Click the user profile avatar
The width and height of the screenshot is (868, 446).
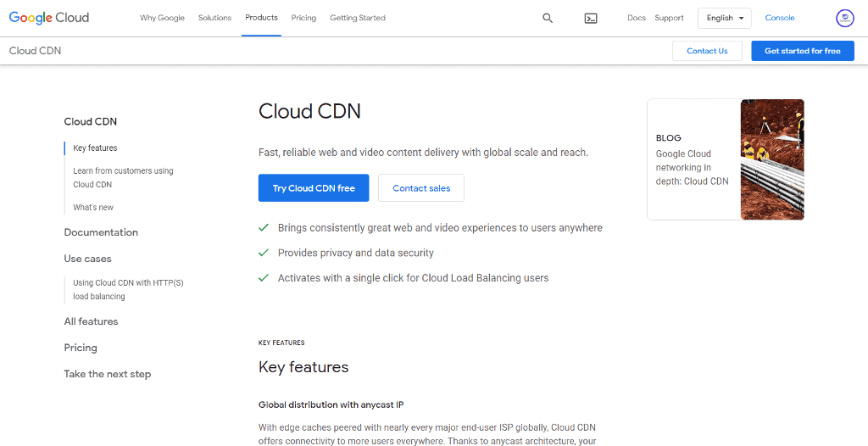pos(844,18)
